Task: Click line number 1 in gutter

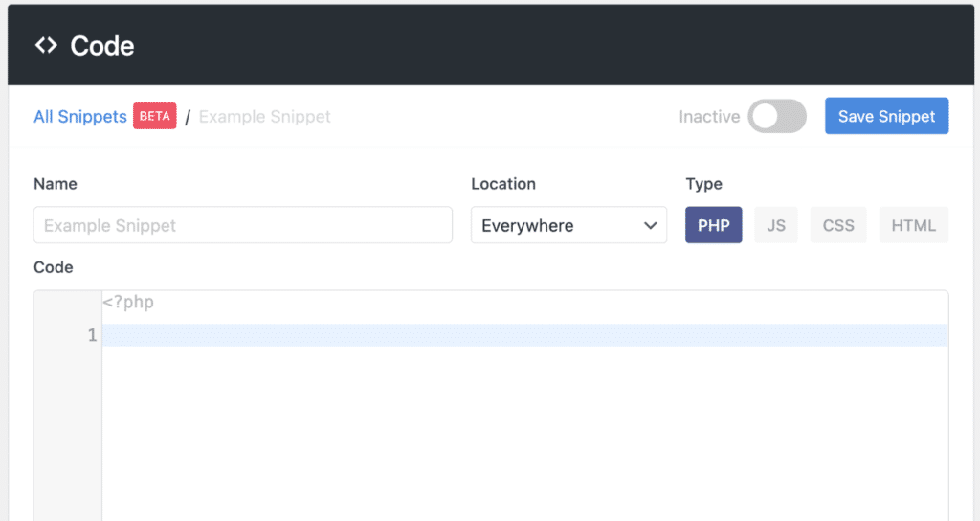Action: 92,335
